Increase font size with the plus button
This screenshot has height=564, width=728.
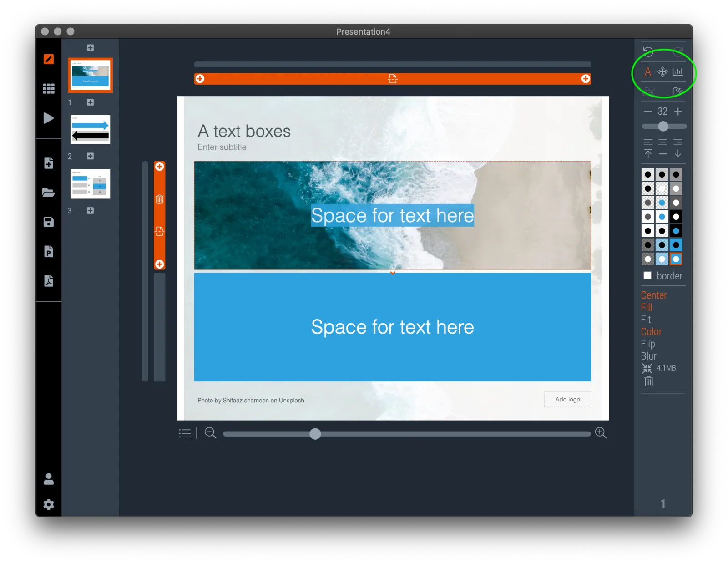[678, 112]
